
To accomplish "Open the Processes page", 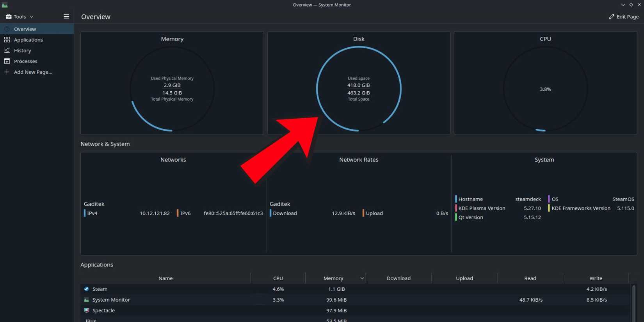I will pos(25,61).
